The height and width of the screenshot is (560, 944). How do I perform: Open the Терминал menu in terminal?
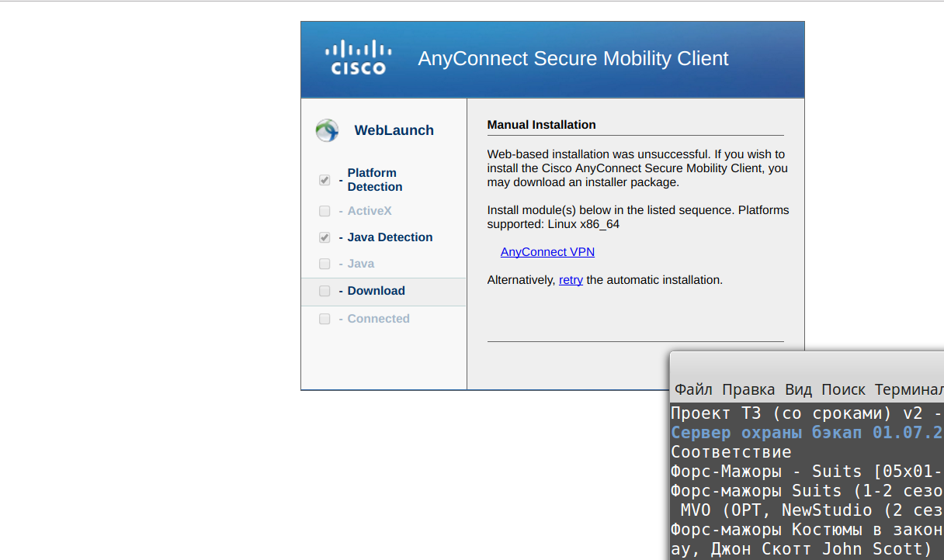tap(909, 389)
